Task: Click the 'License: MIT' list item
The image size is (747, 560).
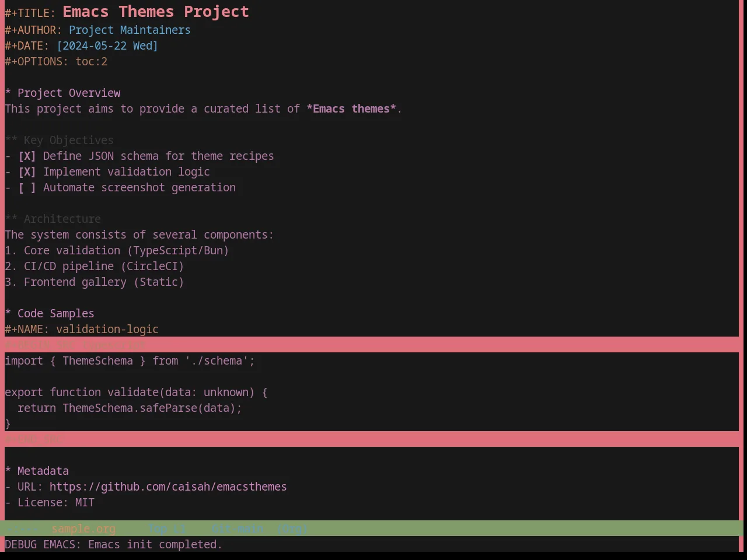Action: 50,502
